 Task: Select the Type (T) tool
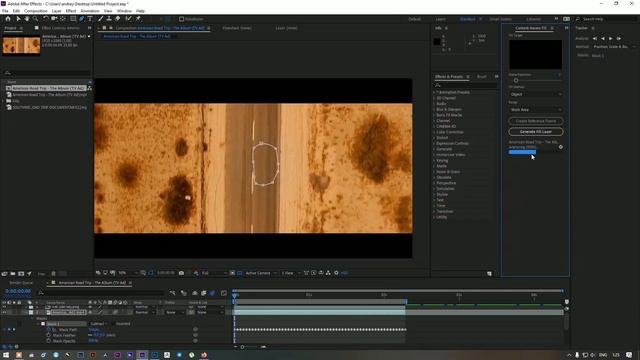click(x=90, y=19)
